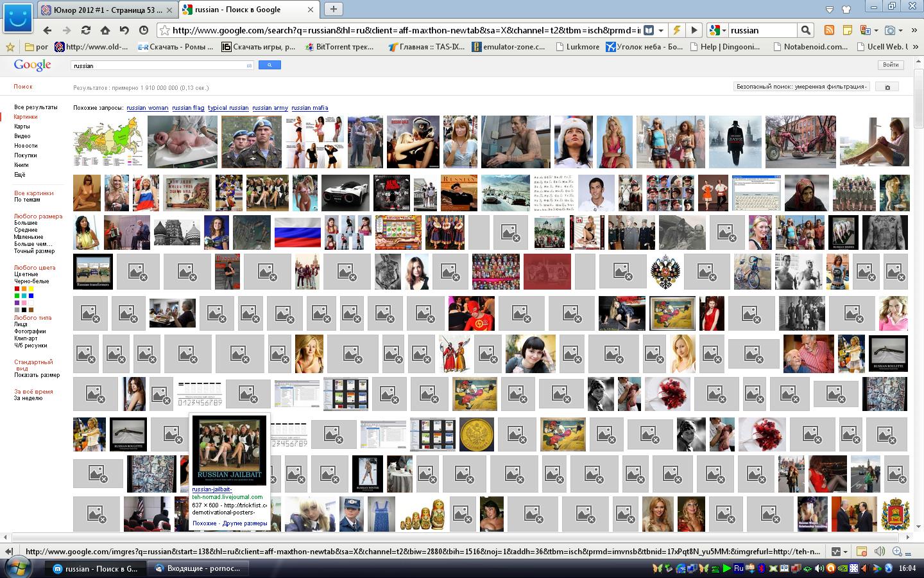The height and width of the screenshot is (578, 924).
Task: Click the lightning bolt icon beside the address bar
Action: 676,30
